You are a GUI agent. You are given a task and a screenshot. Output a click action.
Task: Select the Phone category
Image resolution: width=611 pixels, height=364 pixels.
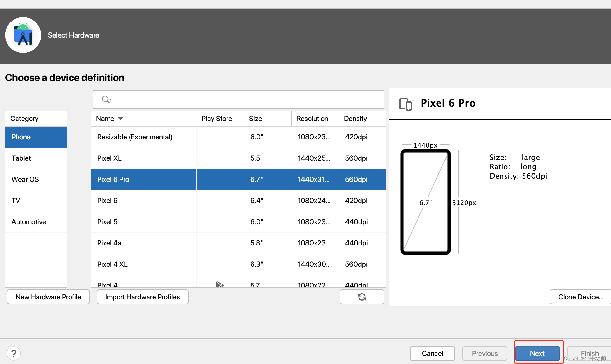click(36, 137)
